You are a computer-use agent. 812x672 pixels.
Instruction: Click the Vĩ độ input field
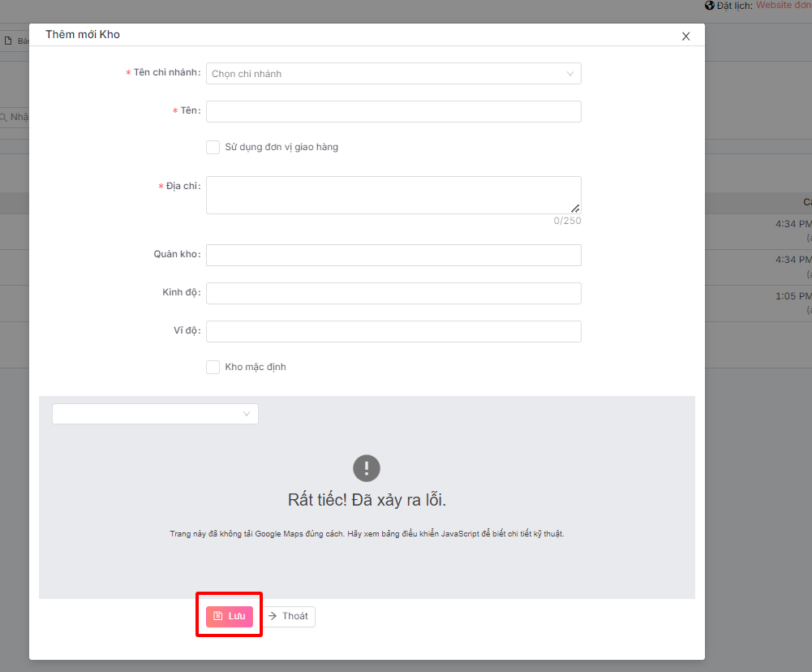(x=393, y=331)
